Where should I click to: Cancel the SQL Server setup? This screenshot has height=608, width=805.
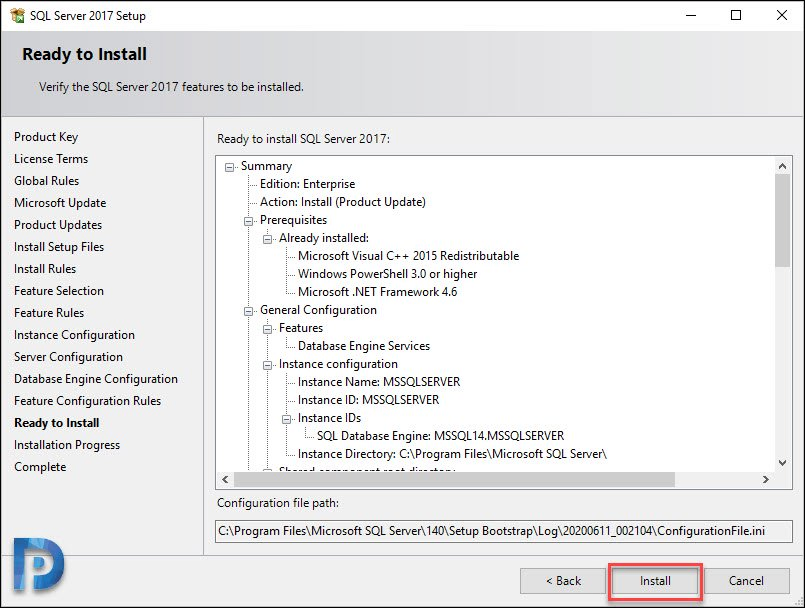pos(746,581)
